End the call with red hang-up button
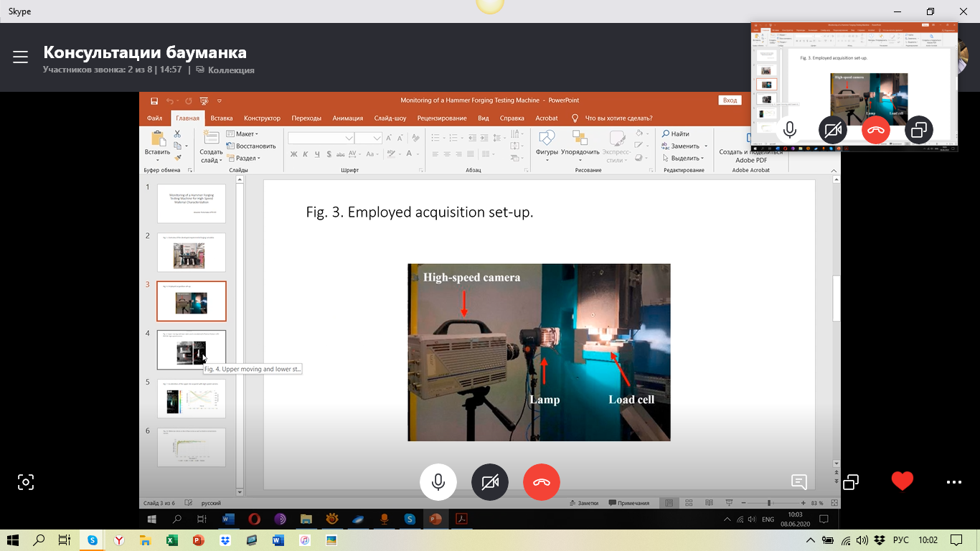Image resolution: width=980 pixels, height=551 pixels. (x=542, y=482)
